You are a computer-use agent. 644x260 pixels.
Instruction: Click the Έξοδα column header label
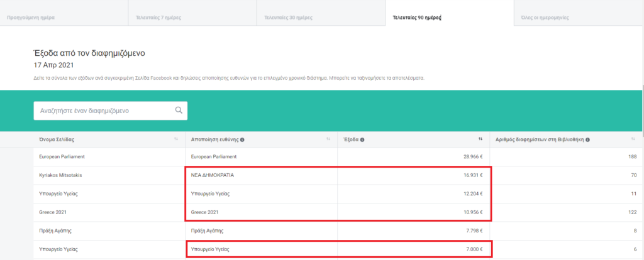click(351, 140)
